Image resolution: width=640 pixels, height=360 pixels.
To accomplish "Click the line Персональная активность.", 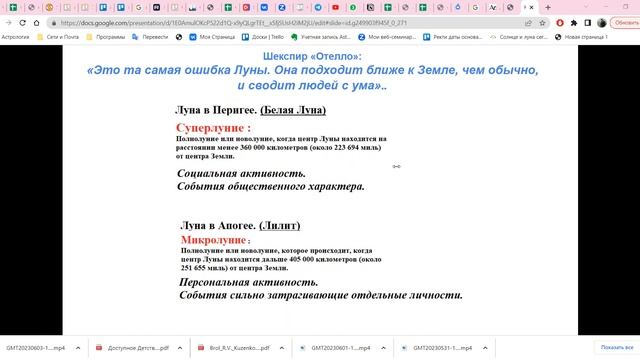I will [x=249, y=282].
